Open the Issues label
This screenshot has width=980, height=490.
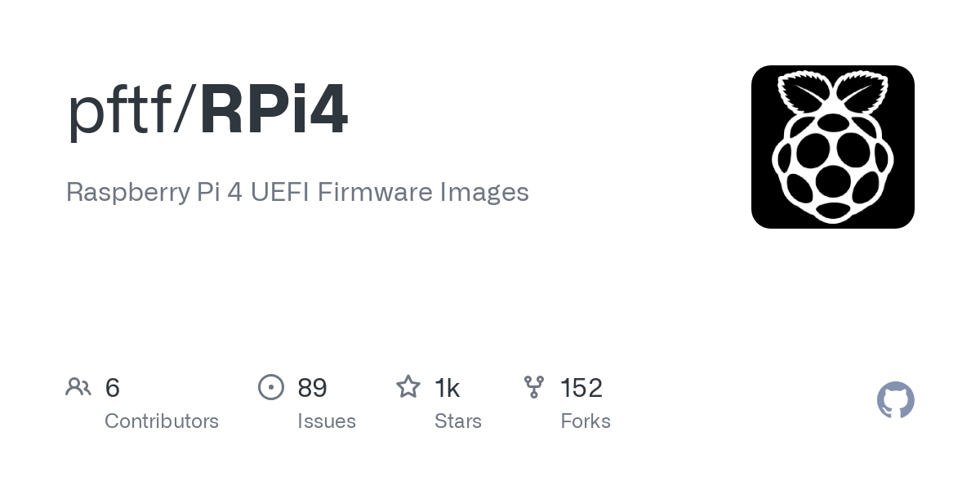tap(327, 421)
